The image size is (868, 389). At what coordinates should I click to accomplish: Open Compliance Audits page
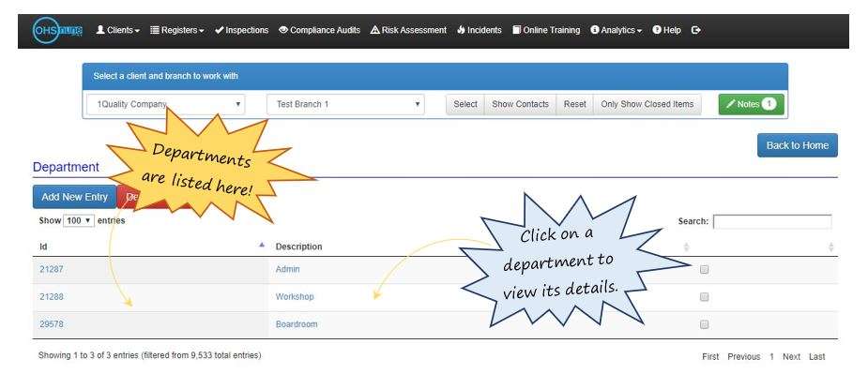pos(319,30)
